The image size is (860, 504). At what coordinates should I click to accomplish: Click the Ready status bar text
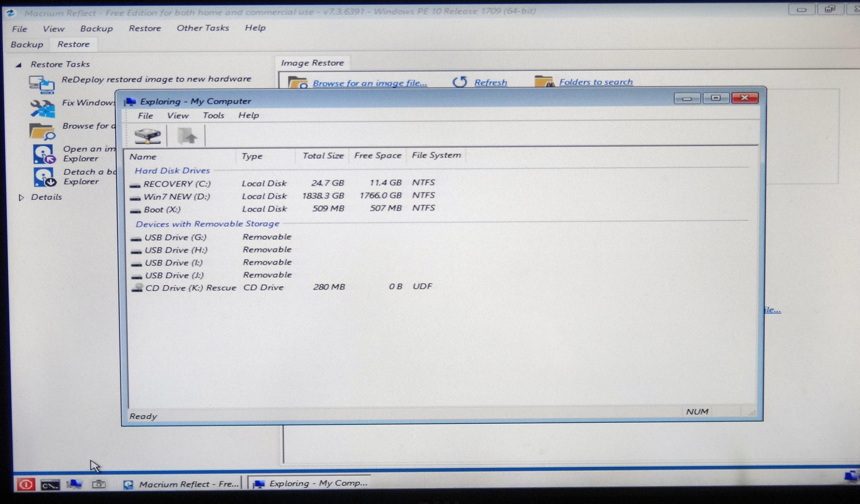point(143,417)
